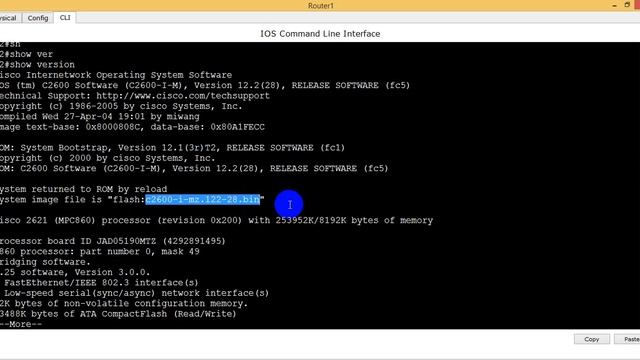Click the Copy button
Viewport: 640px width, 360px height.
coord(591,339)
